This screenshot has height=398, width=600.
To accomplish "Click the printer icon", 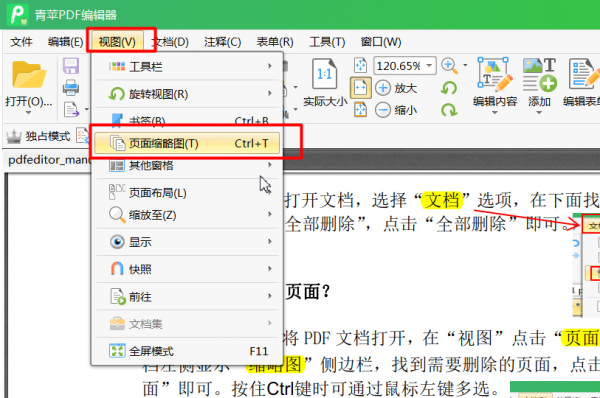I will click(x=71, y=88).
